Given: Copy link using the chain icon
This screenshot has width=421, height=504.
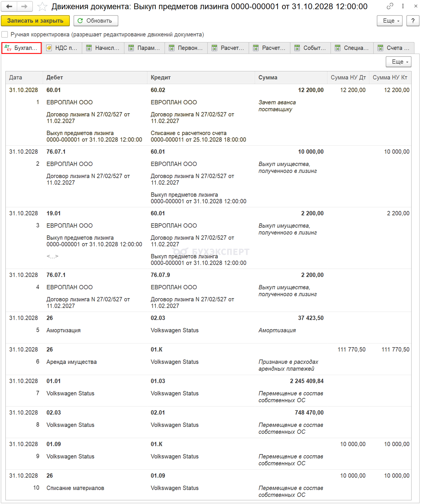Looking at the screenshot, I should pos(390,6).
